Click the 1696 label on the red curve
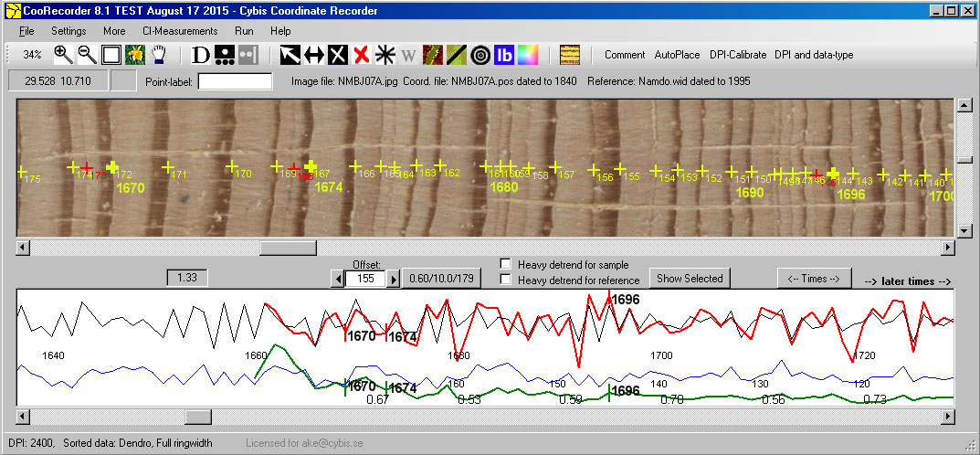The width and height of the screenshot is (980, 455). (x=626, y=300)
